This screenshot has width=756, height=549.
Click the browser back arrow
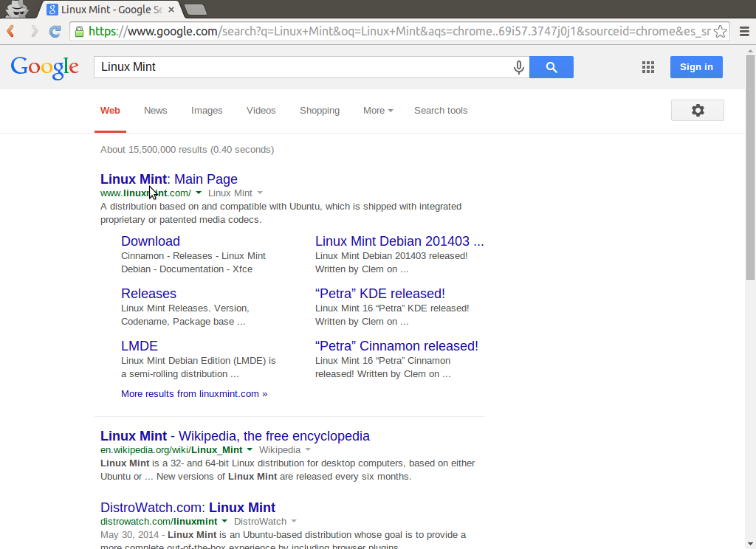10,31
